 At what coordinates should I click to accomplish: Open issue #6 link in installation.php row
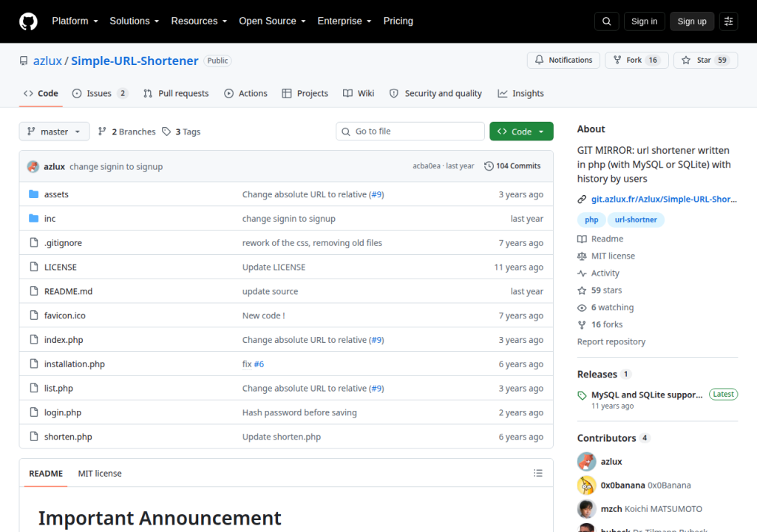[x=259, y=364]
